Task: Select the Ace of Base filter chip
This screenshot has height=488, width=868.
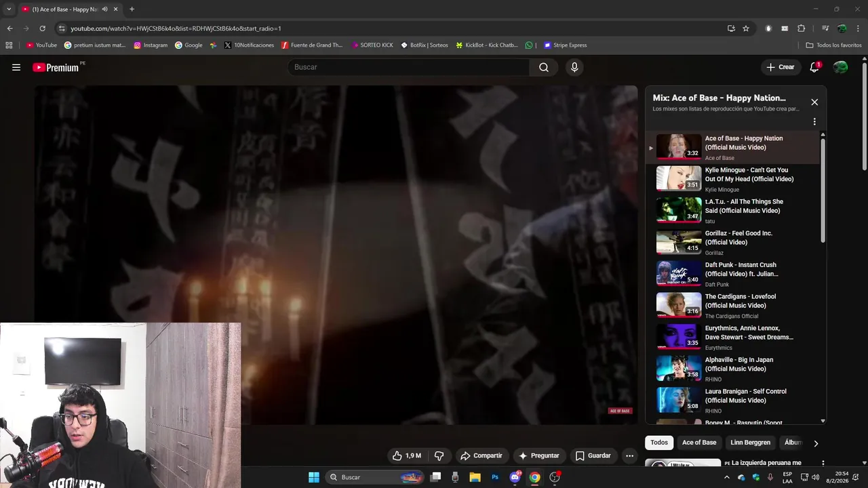Action: [699, 443]
